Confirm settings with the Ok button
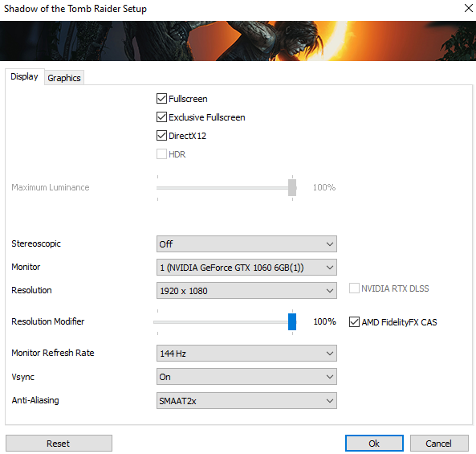Screen dimensions: 476x454 pos(374,444)
